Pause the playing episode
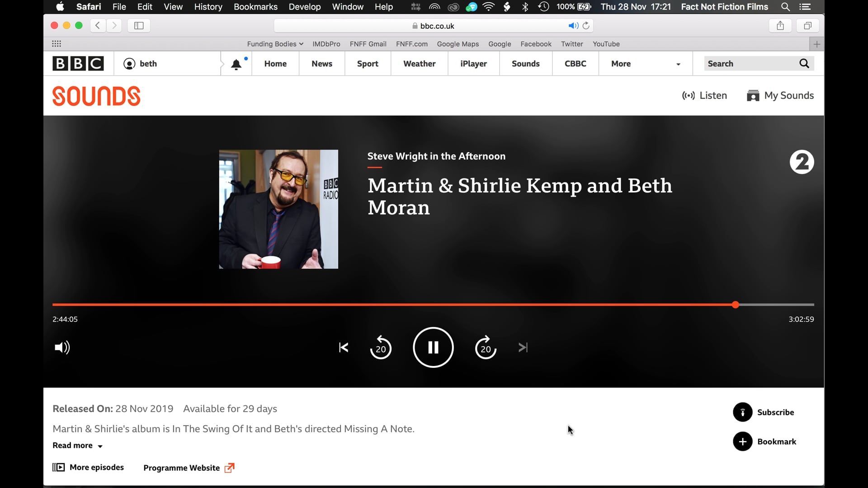This screenshot has height=488, width=868. point(433,347)
